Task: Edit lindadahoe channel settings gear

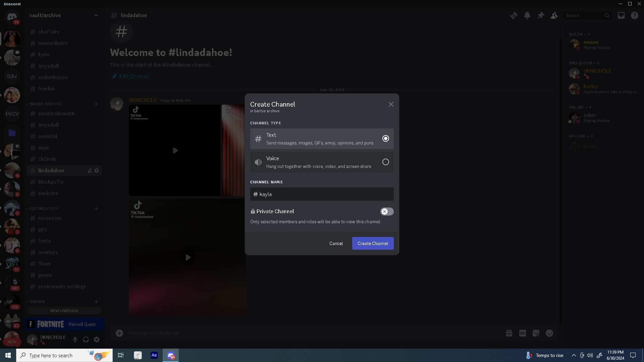Action: point(97,171)
